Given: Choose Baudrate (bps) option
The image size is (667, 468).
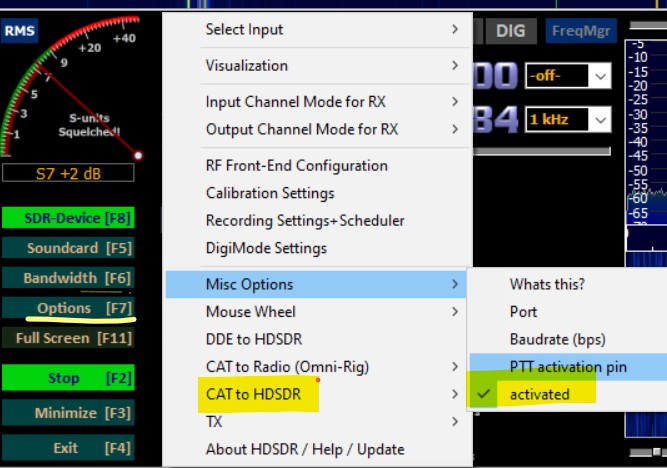Looking at the screenshot, I should (x=568, y=339).
